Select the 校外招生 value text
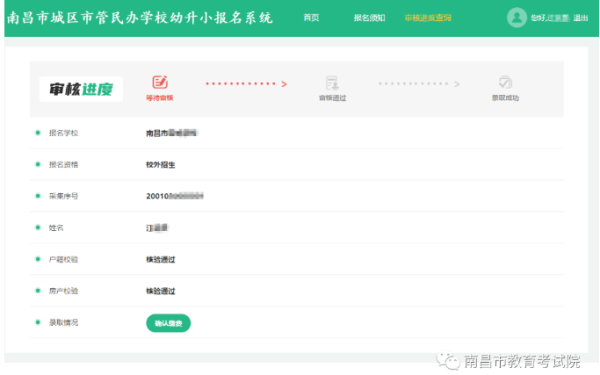Image resolution: width=600 pixels, height=375 pixels. click(x=160, y=165)
